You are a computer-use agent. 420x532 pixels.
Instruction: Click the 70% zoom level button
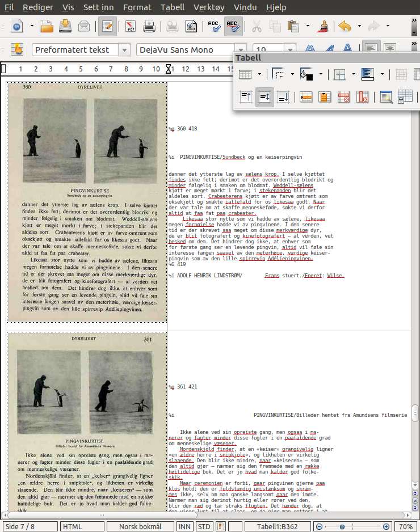coord(405,526)
